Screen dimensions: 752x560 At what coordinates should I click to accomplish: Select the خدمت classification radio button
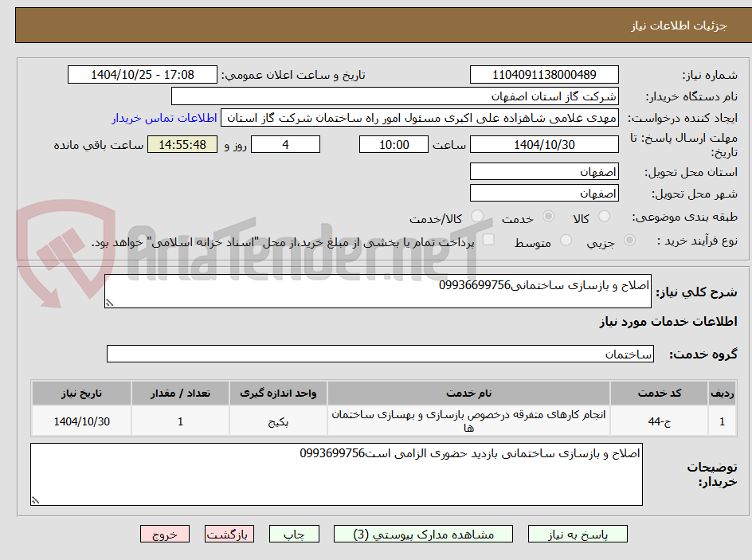550,216
